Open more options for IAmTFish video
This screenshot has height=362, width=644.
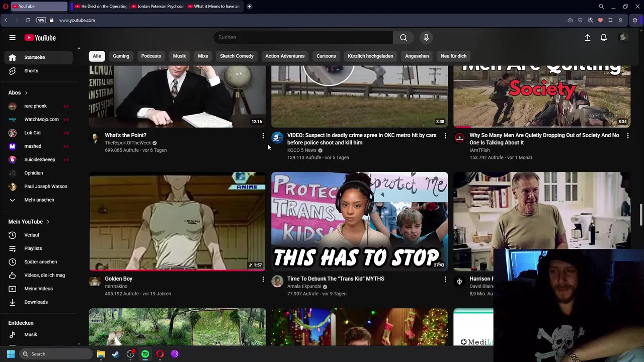(x=627, y=136)
